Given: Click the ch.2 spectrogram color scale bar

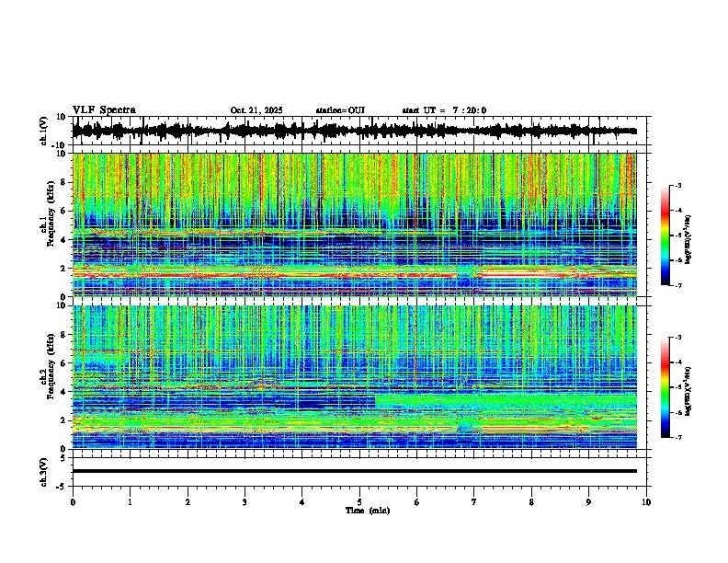Looking at the screenshot, I should coord(665,387).
